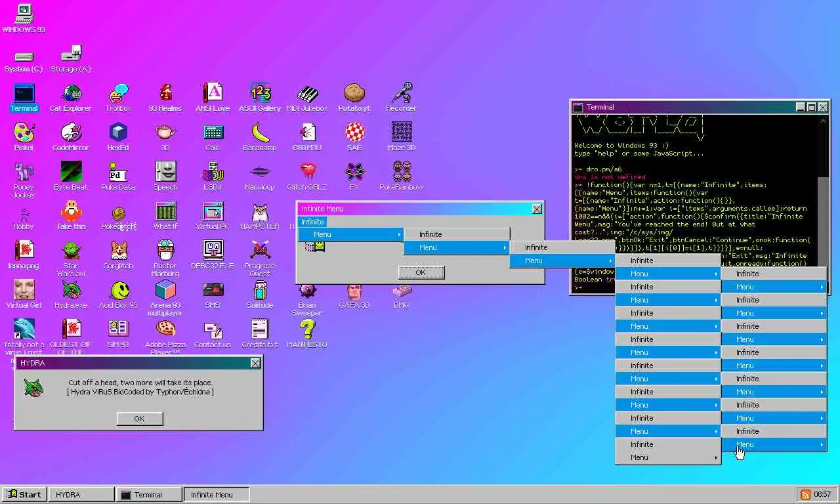Expand the second-level Menu submenu entry
The width and height of the screenshot is (840, 504).
coord(457,247)
